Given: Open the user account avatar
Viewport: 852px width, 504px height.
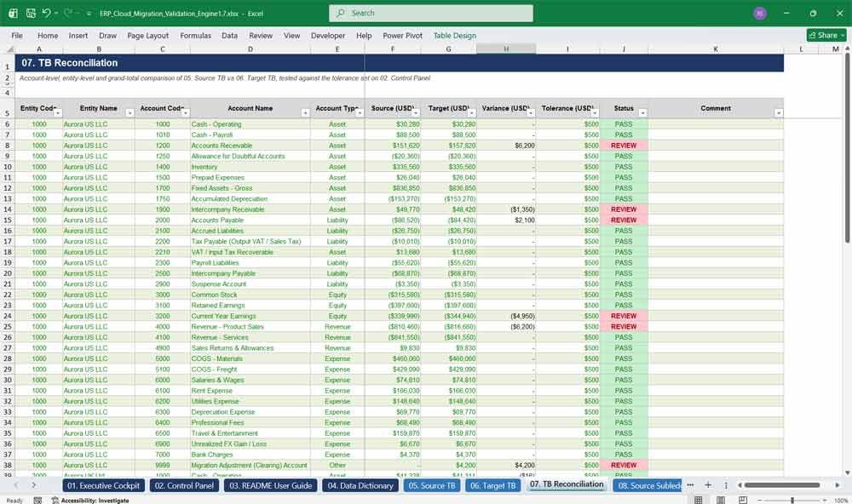Looking at the screenshot, I should pyautogui.click(x=760, y=13).
